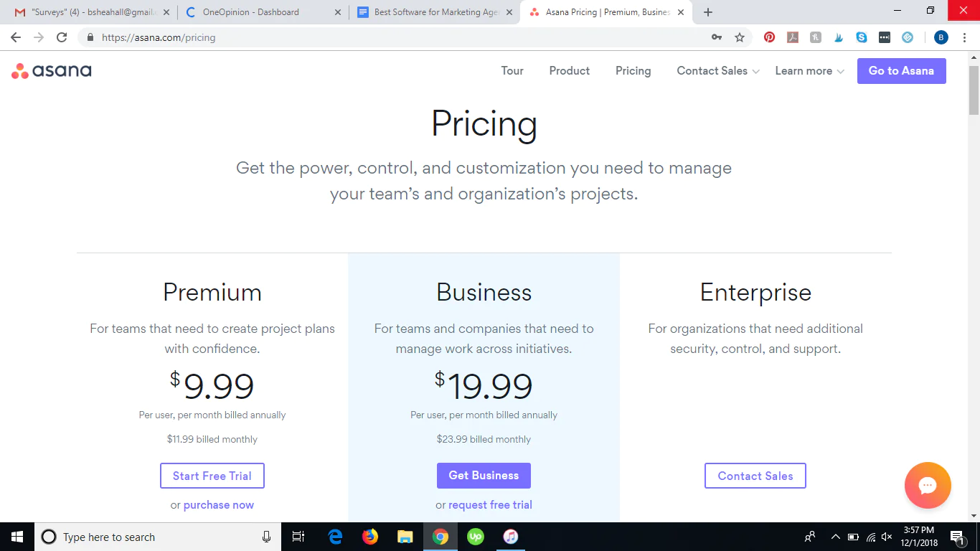
Task: Expand the Learn more dropdown
Action: click(810, 70)
